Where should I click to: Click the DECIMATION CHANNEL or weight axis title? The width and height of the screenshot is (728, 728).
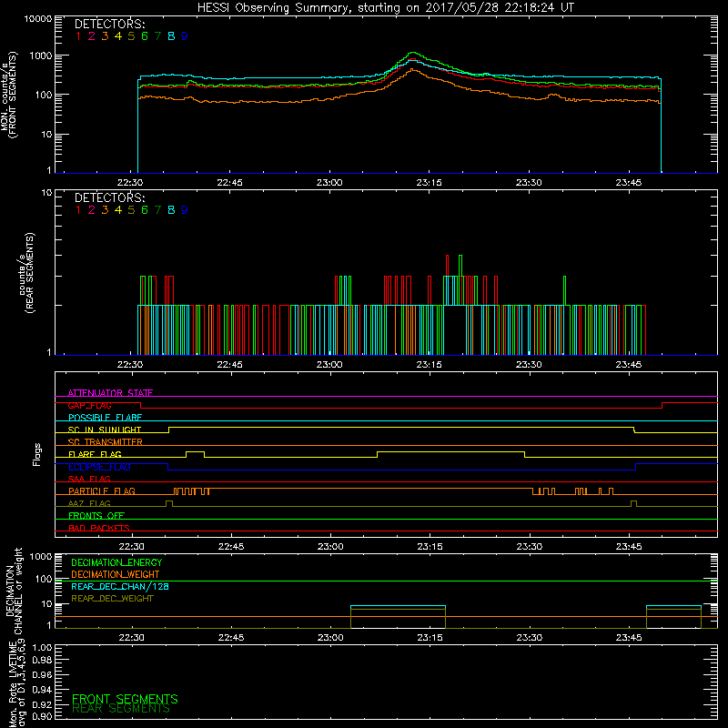pos(14,591)
